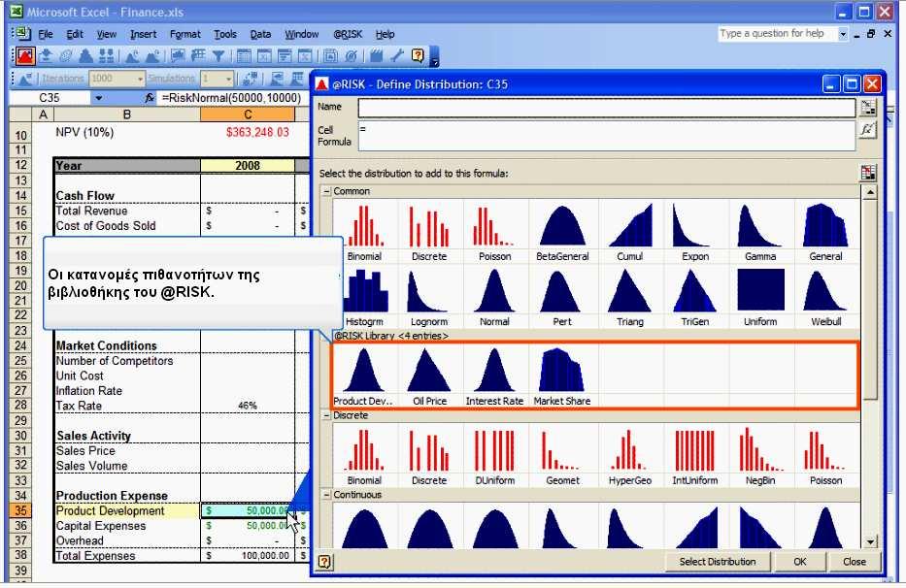Select cell C36 Capital Expenses value
906x588 pixels.
click(x=248, y=526)
